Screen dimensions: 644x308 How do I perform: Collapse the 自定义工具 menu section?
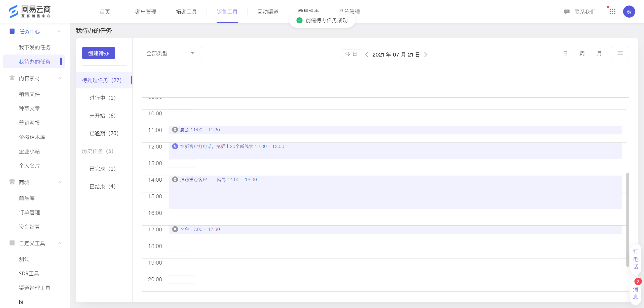point(59,243)
